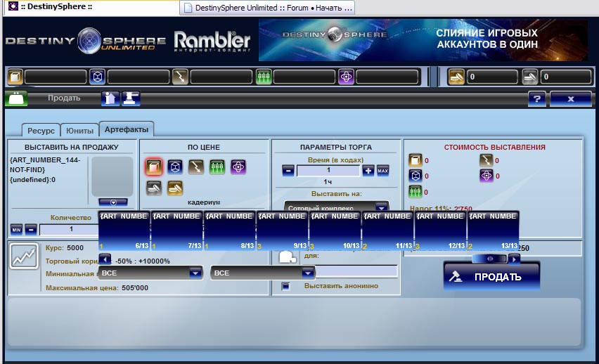This screenshot has height=364, width=599.
Task: Select the gold ingots price currency
Action: click(175, 188)
